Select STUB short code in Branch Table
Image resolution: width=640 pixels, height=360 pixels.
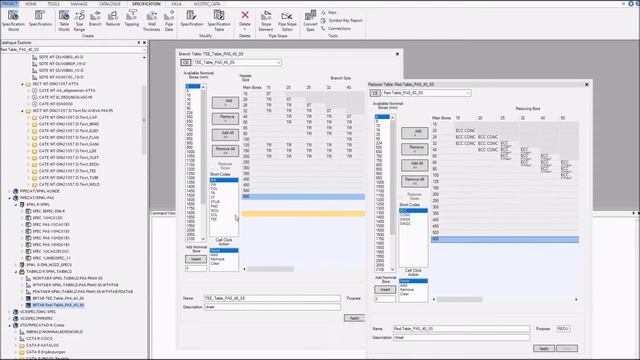coord(215,202)
